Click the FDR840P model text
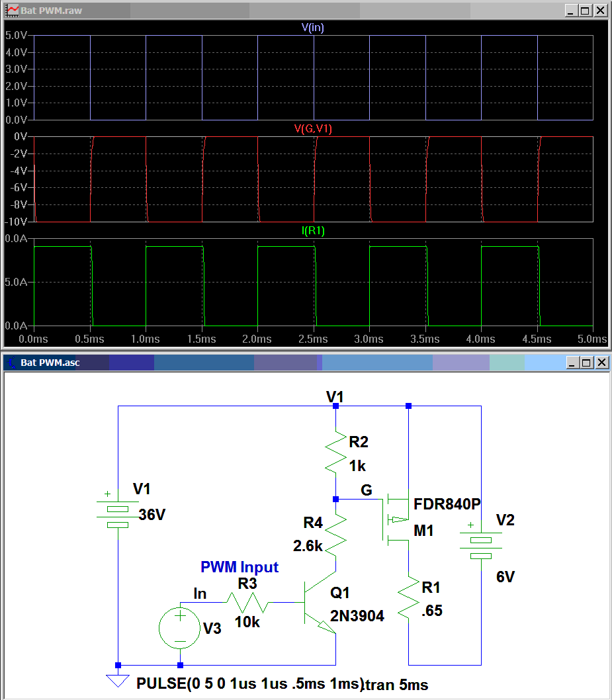 point(447,504)
